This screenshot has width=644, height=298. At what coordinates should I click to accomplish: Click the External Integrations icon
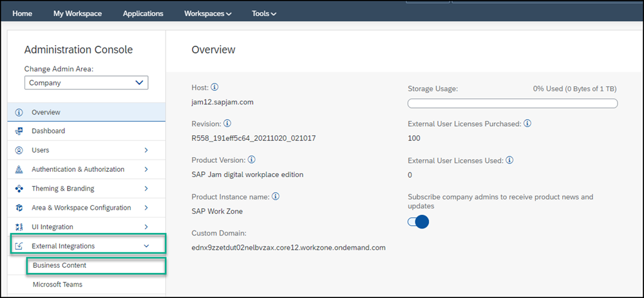click(19, 247)
